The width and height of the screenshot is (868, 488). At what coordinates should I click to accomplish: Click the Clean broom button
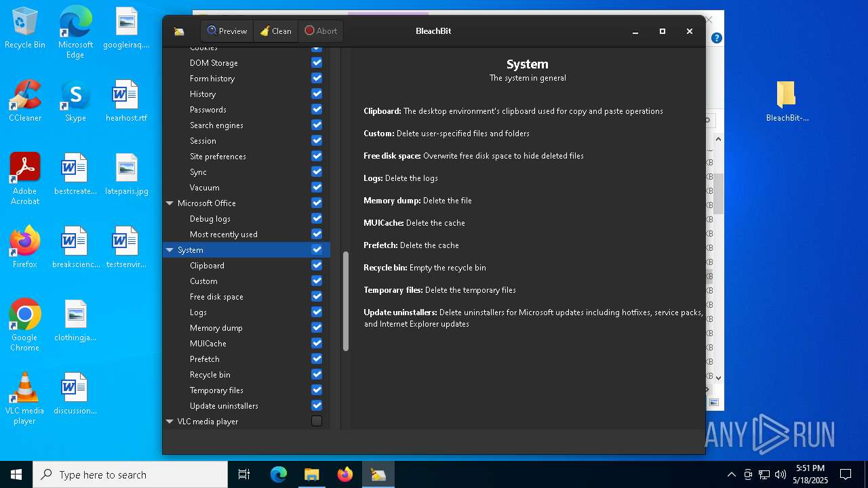coord(275,31)
